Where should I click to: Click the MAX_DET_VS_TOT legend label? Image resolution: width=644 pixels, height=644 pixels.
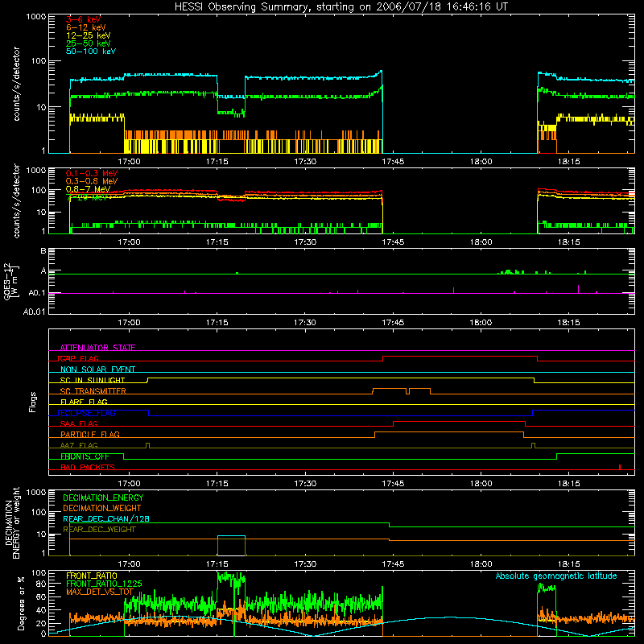[x=99, y=592]
